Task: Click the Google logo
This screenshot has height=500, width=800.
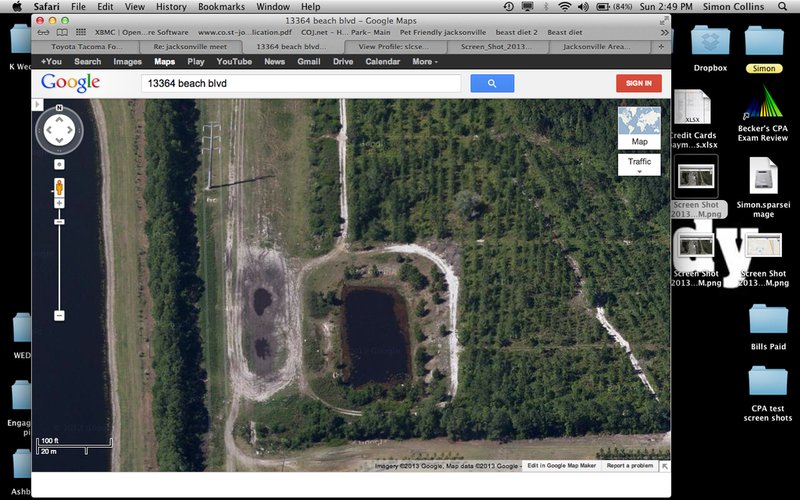Action: 70,83
